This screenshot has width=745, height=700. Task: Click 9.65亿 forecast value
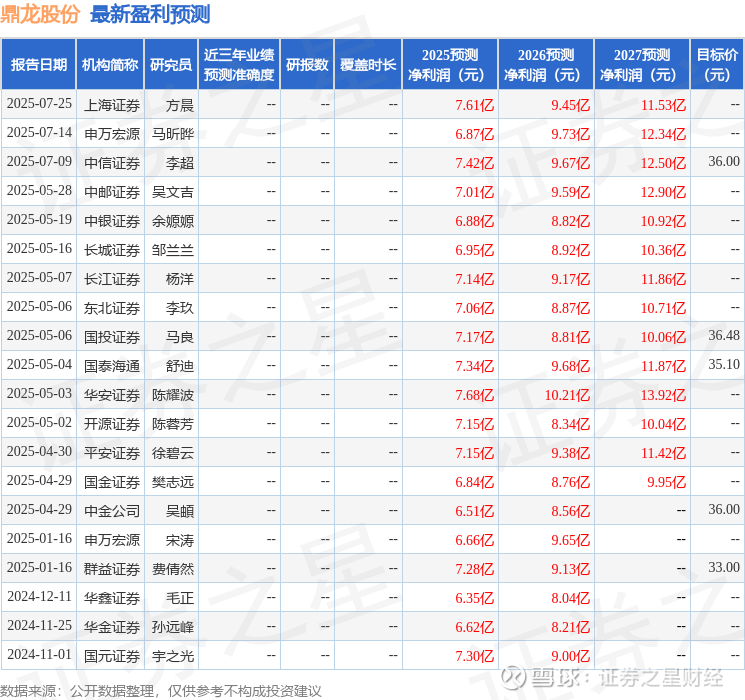pos(571,540)
